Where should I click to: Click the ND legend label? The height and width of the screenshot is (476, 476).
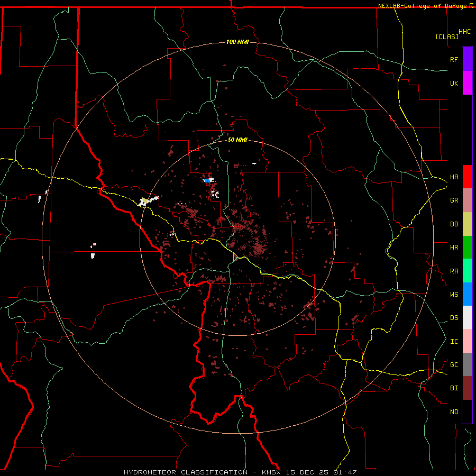[x=454, y=412]
